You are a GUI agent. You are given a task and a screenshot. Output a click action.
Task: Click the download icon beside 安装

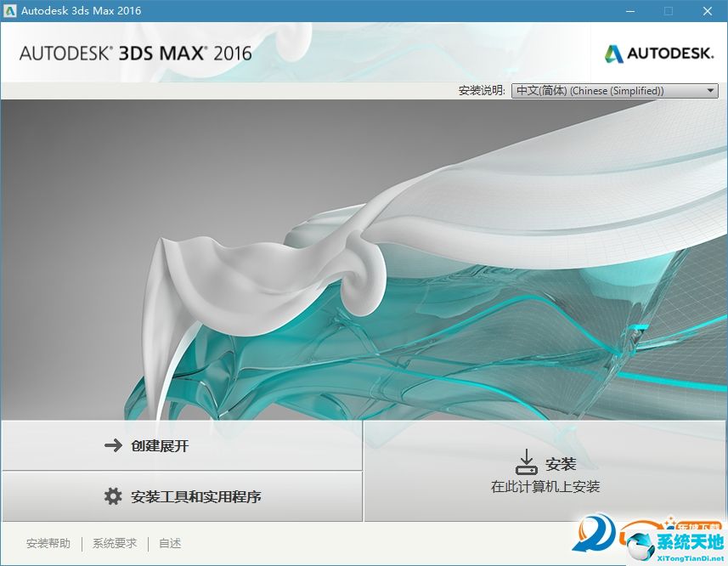click(527, 462)
